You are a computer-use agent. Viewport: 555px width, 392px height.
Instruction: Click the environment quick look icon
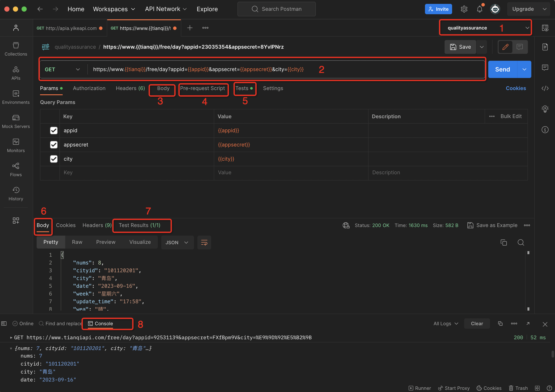click(x=545, y=28)
